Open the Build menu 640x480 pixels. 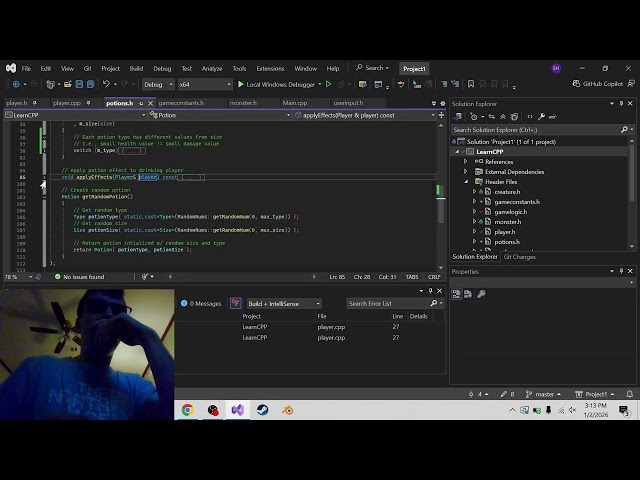coord(136,69)
